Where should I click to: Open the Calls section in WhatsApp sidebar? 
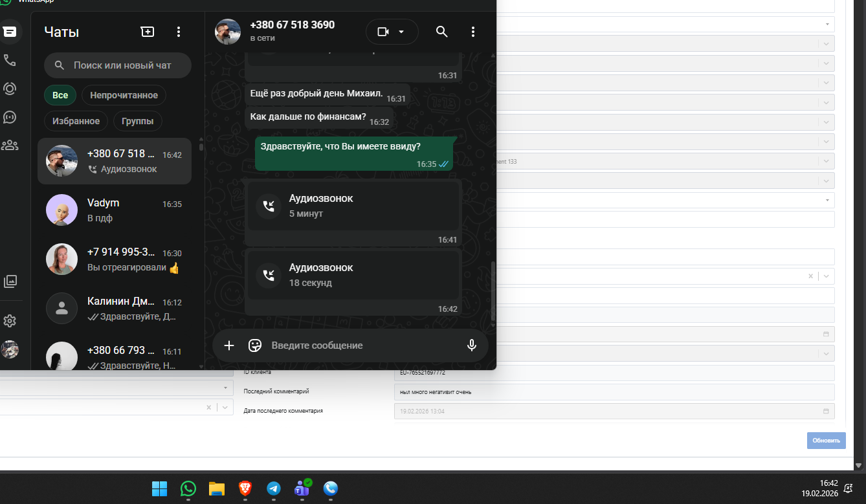[10, 60]
